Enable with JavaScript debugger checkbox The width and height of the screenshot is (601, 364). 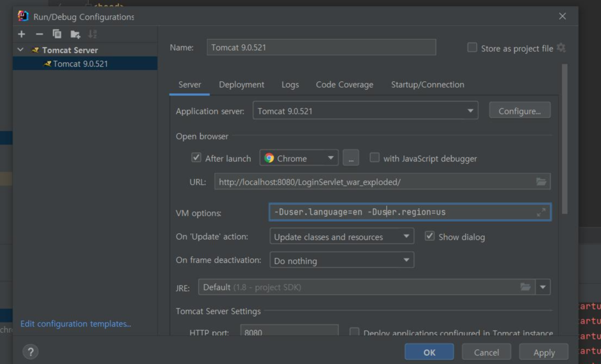pyautogui.click(x=375, y=157)
